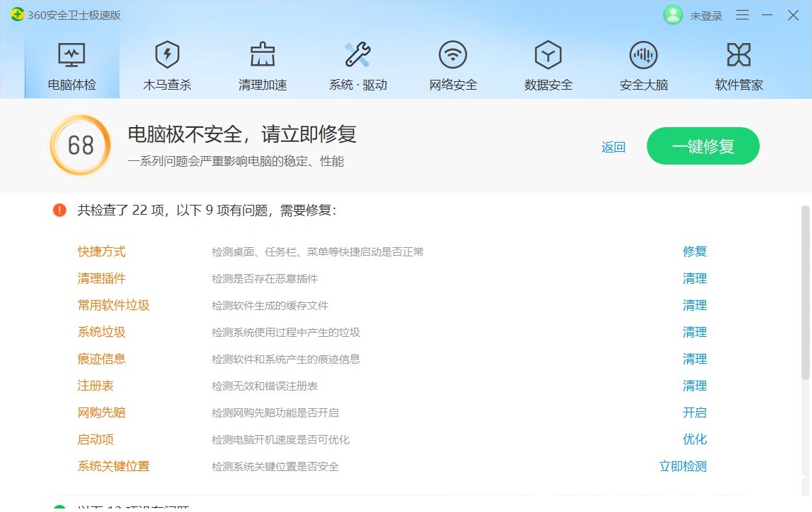Close the 360安全卫士 window
This screenshot has height=512, width=812.
pyautogui.click(x=793, y=15)
